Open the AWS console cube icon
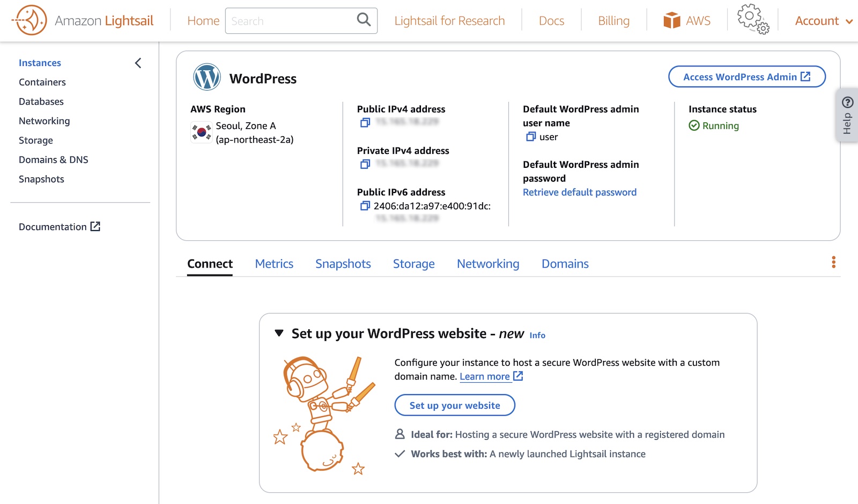Viewport: 858px width, 504px height. tap(671, 20)
